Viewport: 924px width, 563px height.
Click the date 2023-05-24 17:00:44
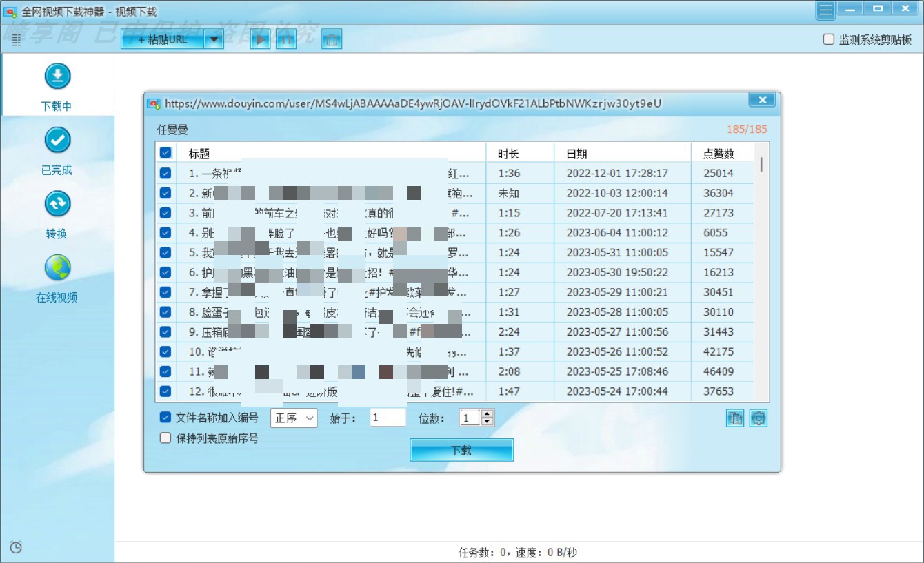point(617,391)
